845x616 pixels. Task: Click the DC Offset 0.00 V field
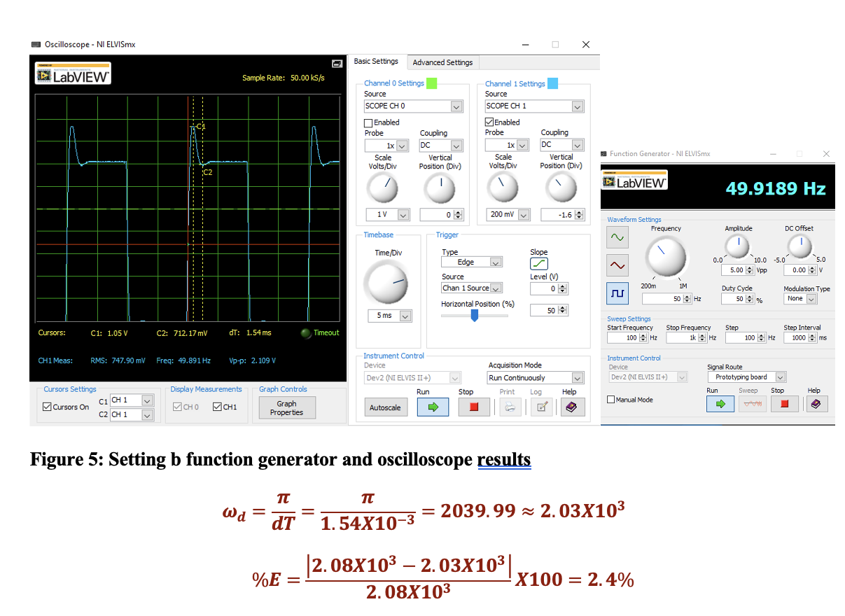(x=799, y=270)
